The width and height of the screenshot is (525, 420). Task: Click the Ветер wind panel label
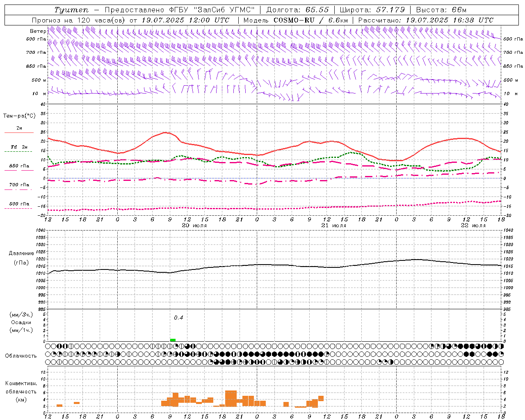click(38, 31)
